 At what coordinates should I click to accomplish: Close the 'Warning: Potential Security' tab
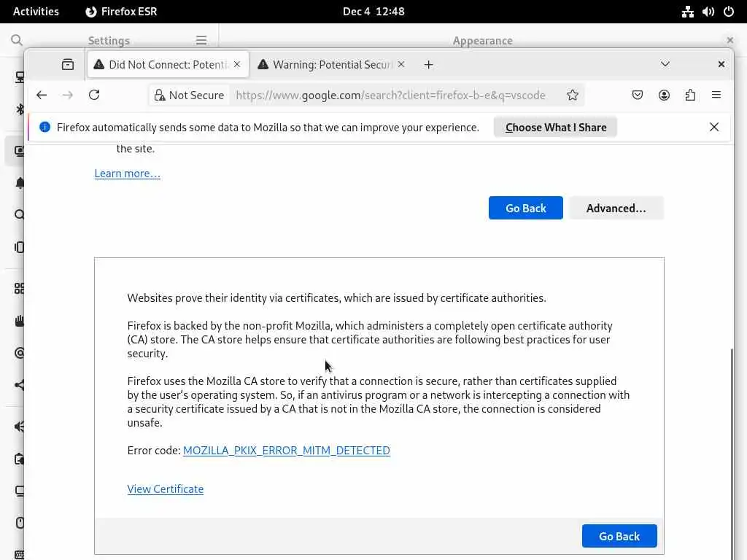point(401,64)
